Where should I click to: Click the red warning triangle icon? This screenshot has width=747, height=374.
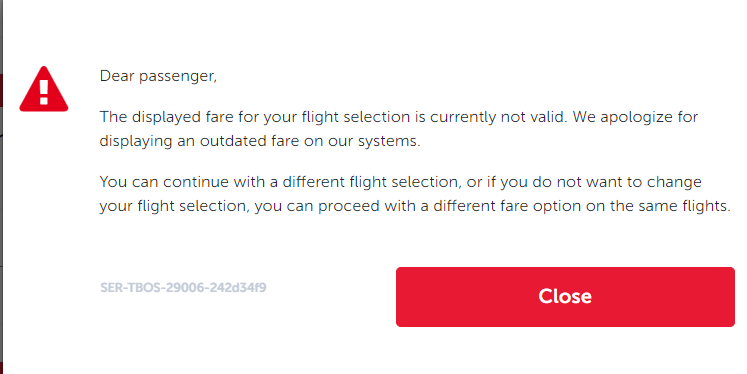pyautogui.click(x=44, y=89)
